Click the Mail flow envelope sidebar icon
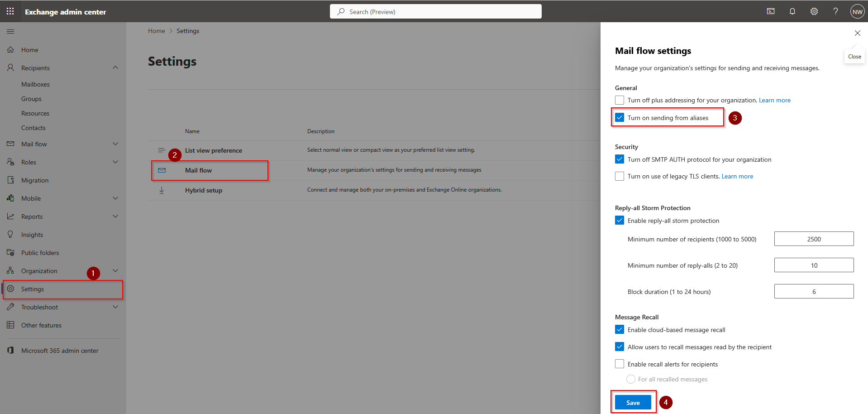The height and width of the screenshot is (414, 868). tap(10, 144)
